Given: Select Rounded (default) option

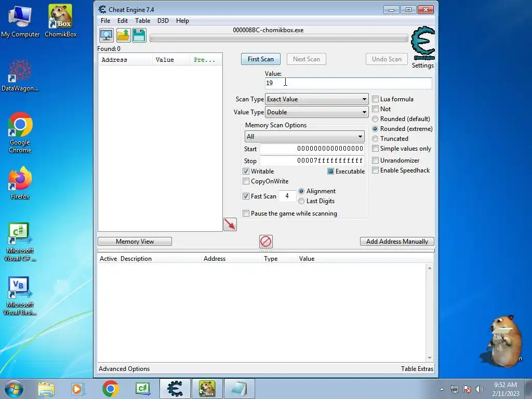Looking at the screenshot, I should (375, 119).
